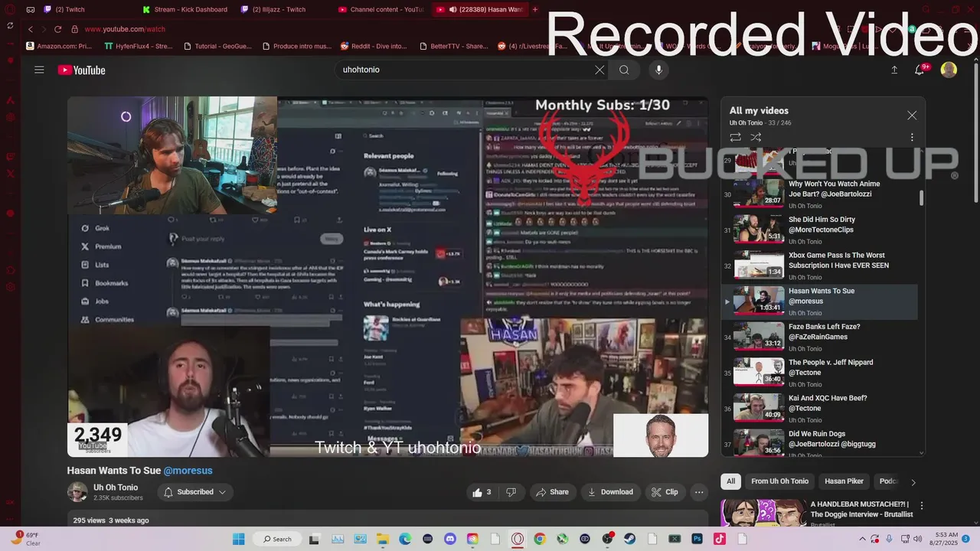This screenshot has width=980, height=551.
Task: Go to the YouTube home logo
Action: [x=81, y=70]
